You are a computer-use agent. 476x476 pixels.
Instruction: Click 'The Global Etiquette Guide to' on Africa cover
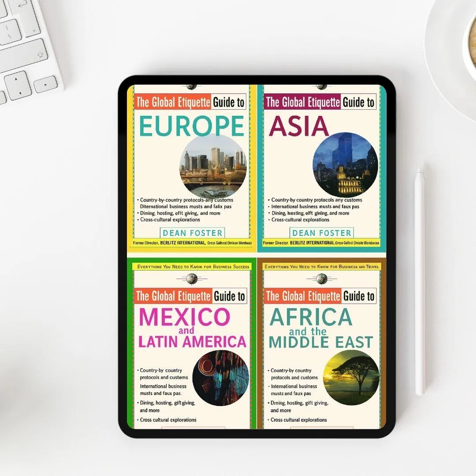point(320,296)
